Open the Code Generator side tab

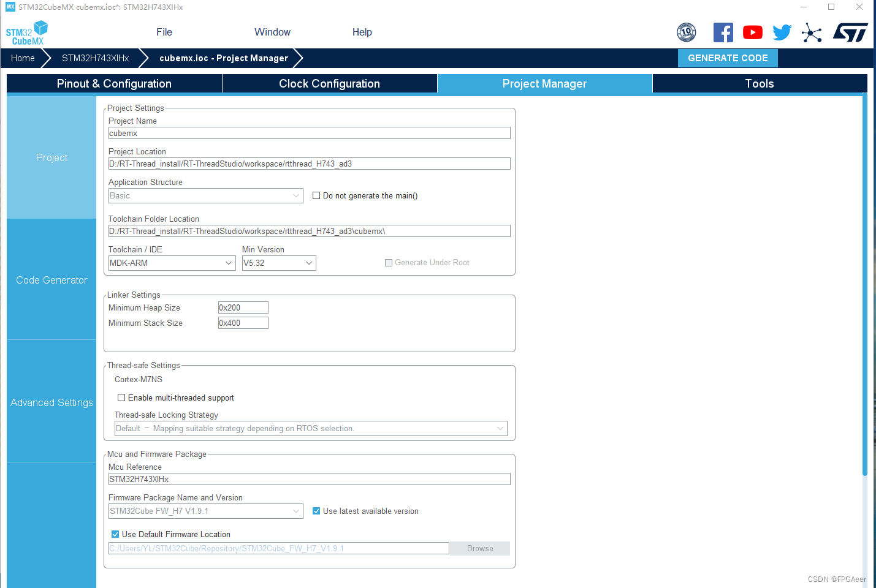51,280
